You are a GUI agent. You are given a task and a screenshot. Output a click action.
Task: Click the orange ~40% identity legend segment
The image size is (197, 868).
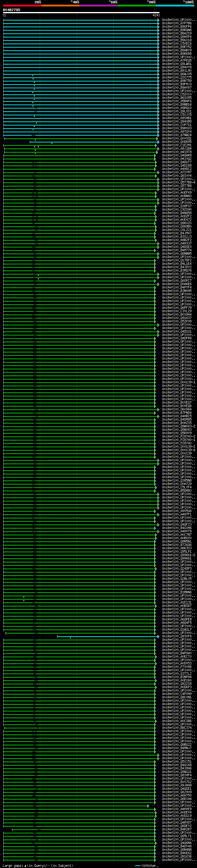coord(60,6)
